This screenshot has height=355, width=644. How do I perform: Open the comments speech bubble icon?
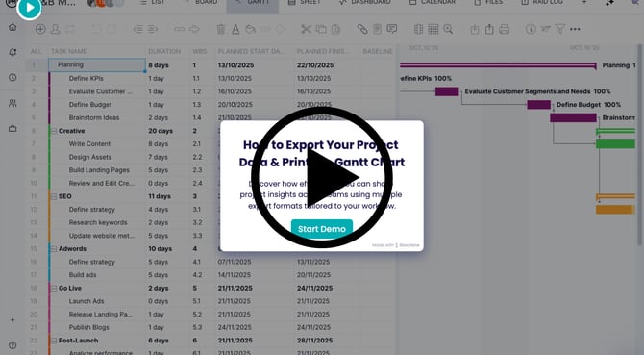pos(392,29)
